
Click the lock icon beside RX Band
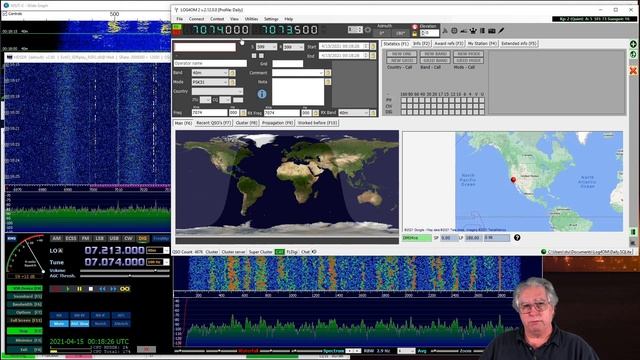pos(373,113)
